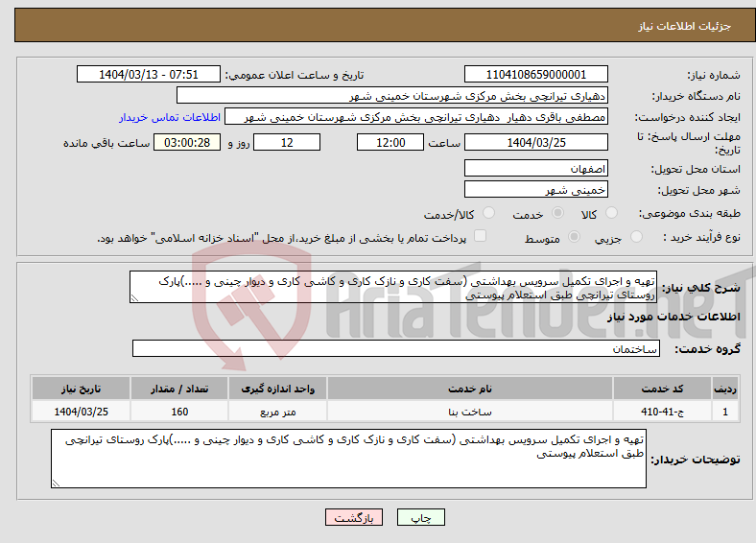This screenshot has height=543, width=756.
Task: Click the remaining days field 12
Action: (287, 142)
